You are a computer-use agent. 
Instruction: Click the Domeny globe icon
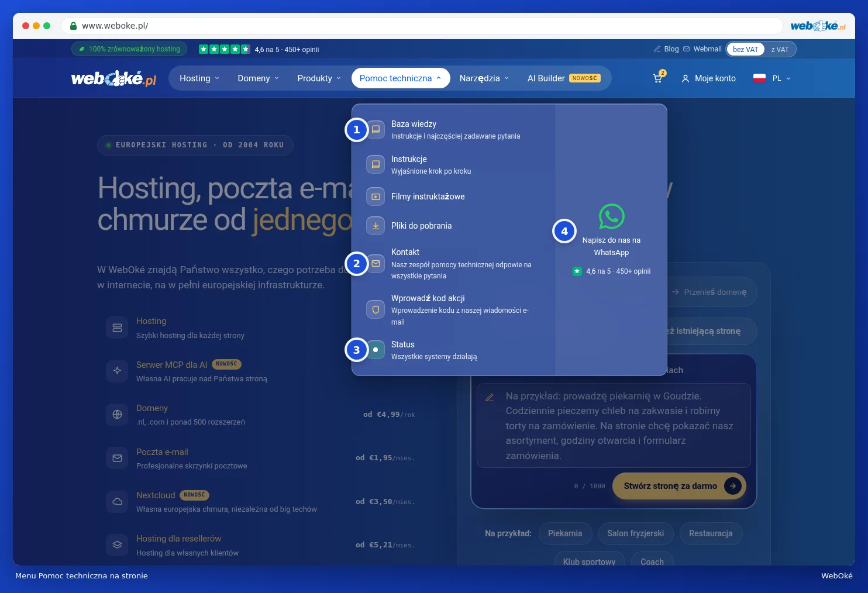tap(117, 414)
